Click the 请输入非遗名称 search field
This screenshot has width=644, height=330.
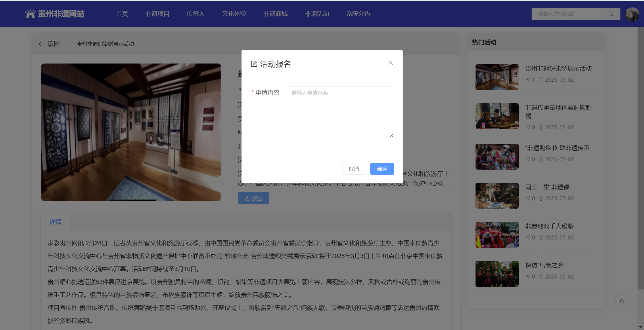(x=566, y=14)
